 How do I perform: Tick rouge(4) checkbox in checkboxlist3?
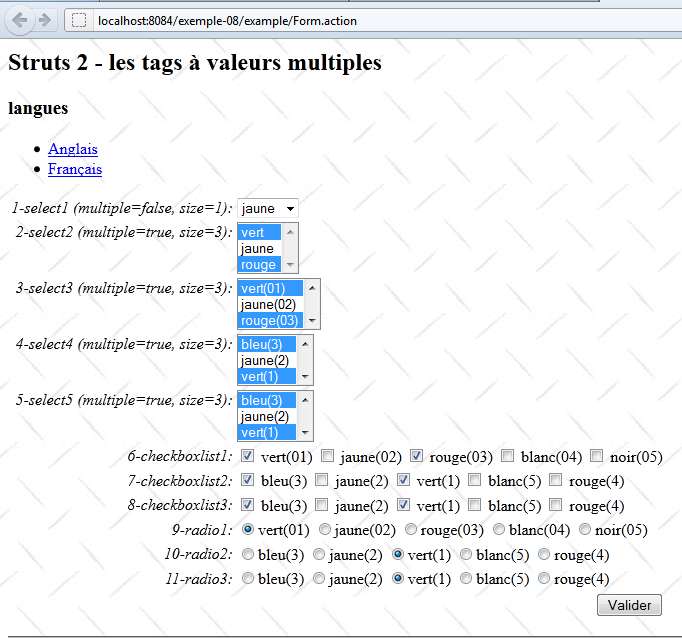pos(556,505)
